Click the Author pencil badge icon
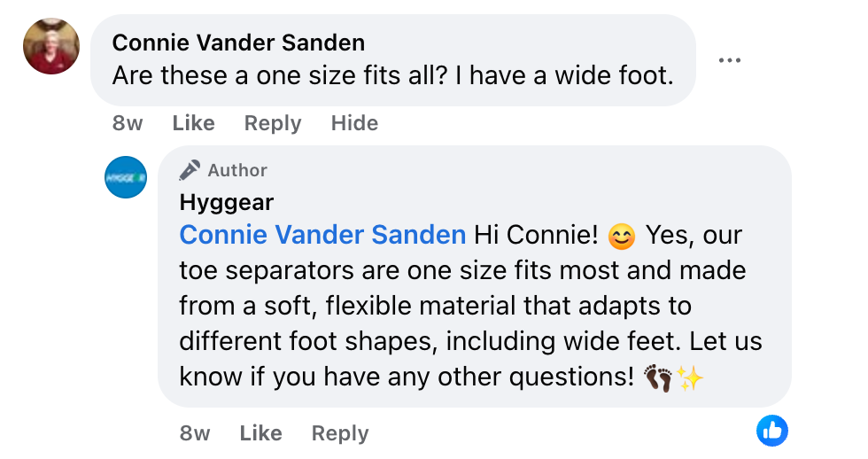868x459 pixels. pos(190,170)
